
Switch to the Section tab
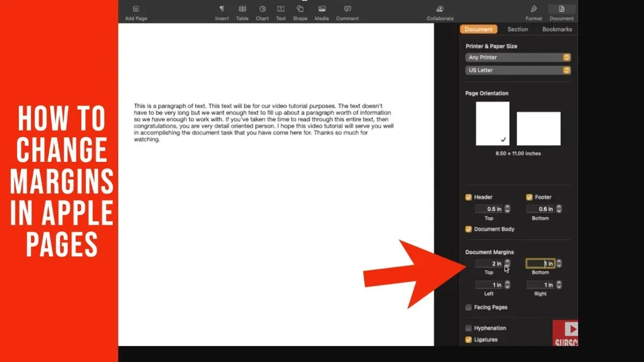[x=518, y=29]
